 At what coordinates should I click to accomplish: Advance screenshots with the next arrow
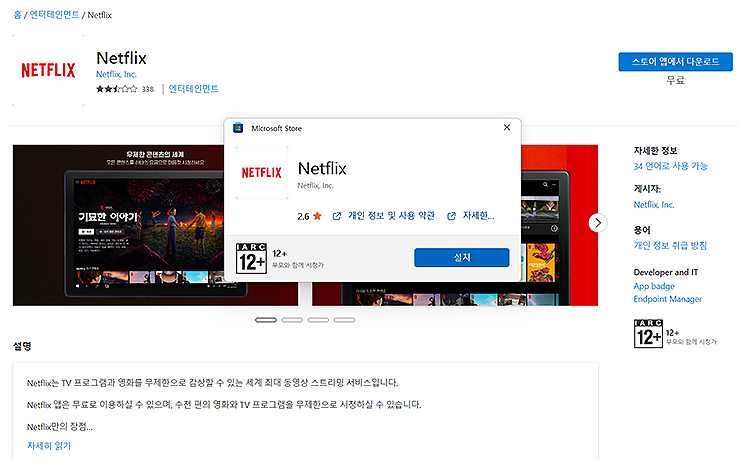[598, 223]
